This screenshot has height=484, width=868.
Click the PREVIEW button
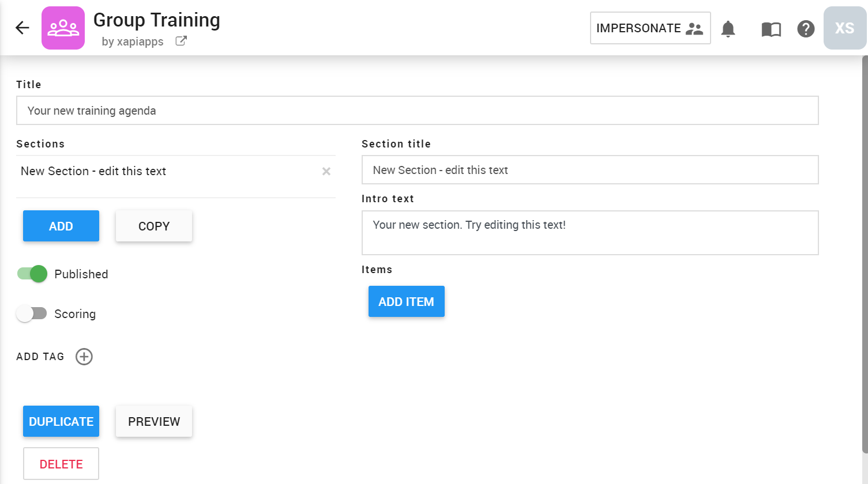[154, 421]
